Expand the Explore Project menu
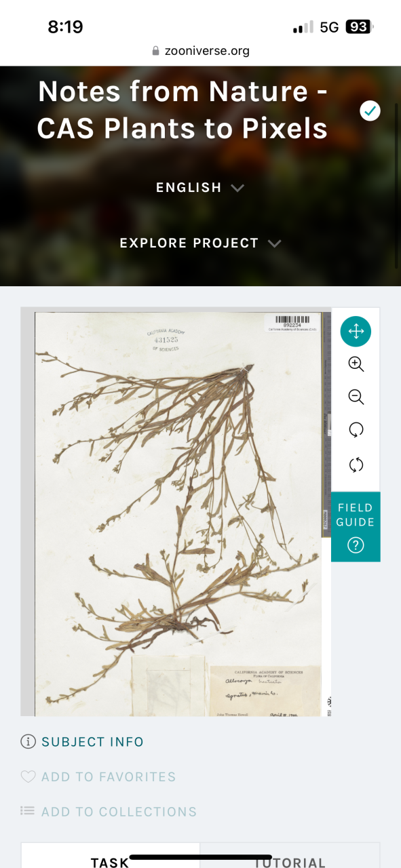The height and width of the screenshot is (868, 401). (x=200, y=243)
